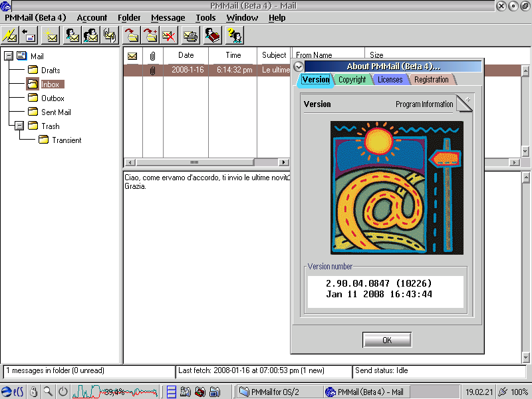
Task: Switch to the Licenses tab
Action: coord(390,80)
